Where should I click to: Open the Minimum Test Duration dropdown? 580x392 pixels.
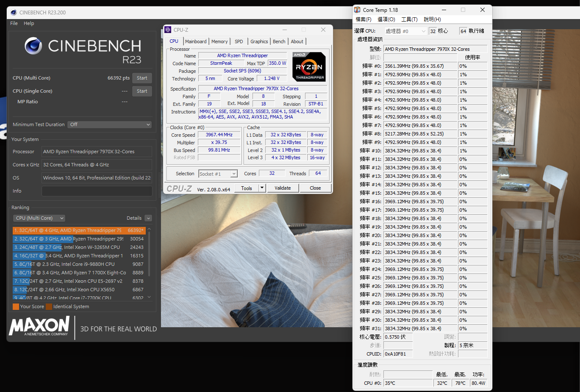click(109, 124)
